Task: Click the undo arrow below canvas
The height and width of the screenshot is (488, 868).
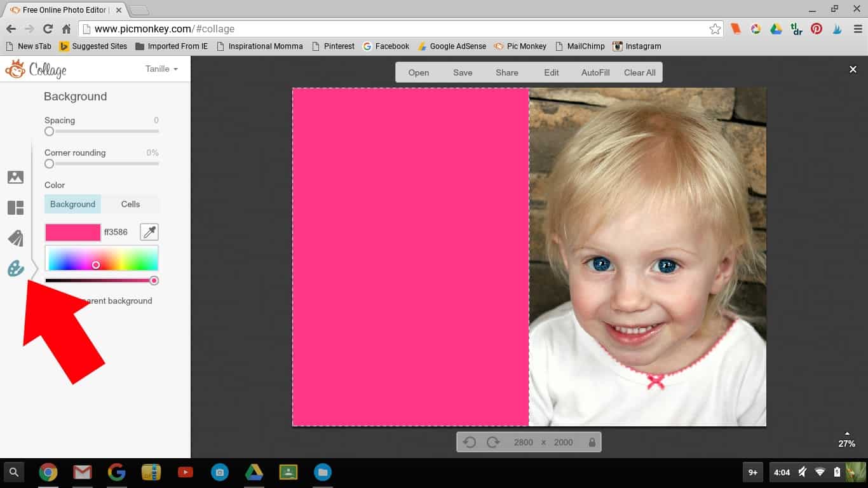Action: point(470,442)
